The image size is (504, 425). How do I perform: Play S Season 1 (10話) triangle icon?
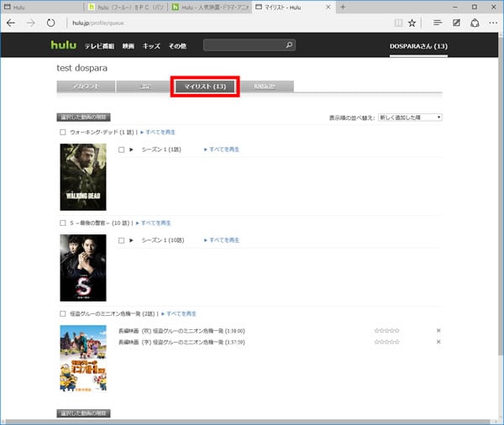(x=131, y=240)
